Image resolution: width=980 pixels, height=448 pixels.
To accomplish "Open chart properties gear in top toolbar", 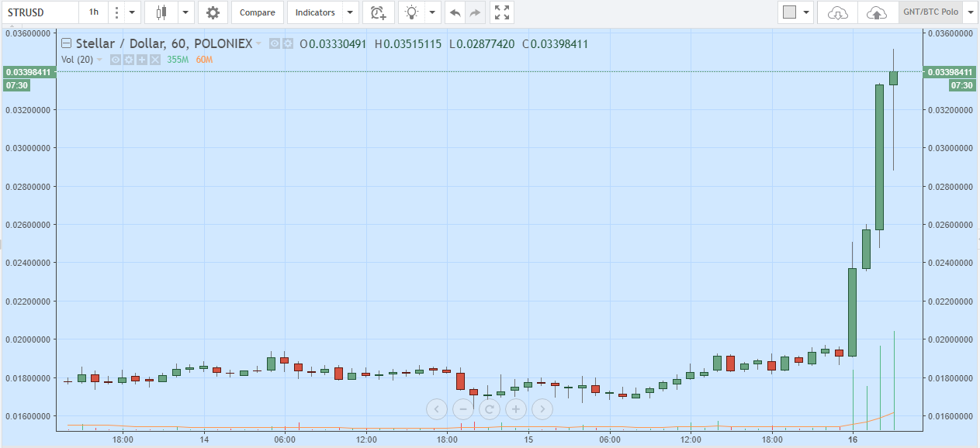I will coord(213,12).
